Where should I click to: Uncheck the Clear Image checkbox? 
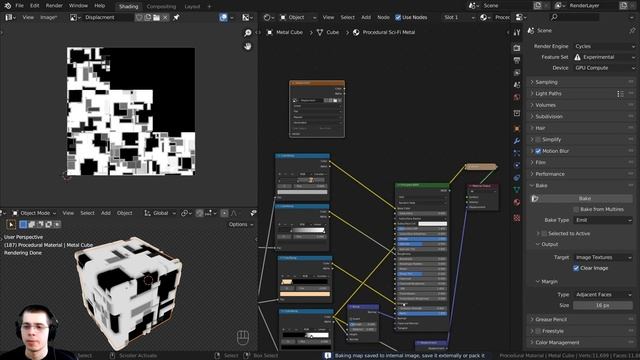click(x=576, y=268)
